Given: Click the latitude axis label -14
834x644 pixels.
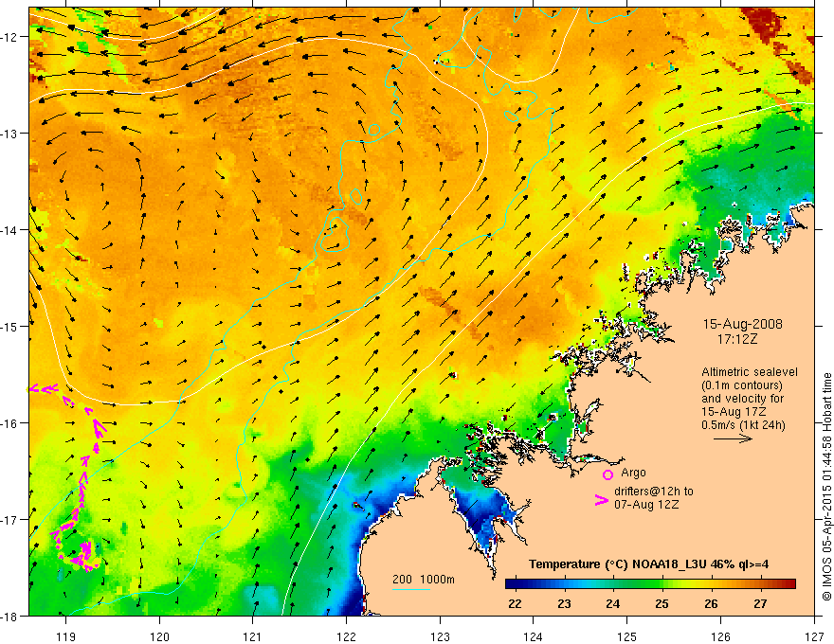Looking at the screenshot, I should click(9, 230).
